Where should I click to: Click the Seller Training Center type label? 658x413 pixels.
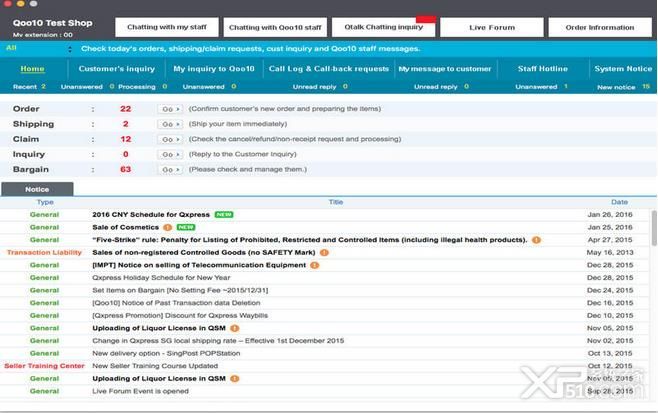point(44,366)
